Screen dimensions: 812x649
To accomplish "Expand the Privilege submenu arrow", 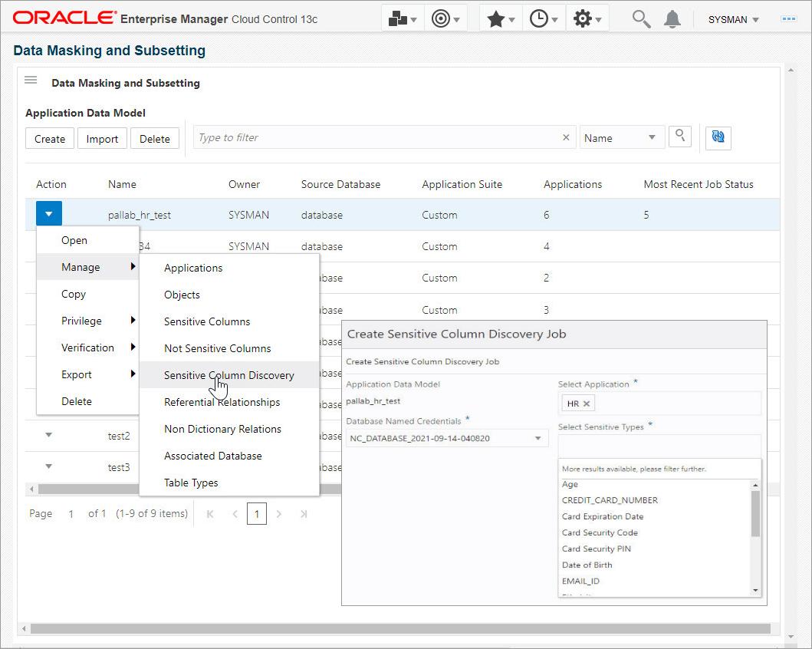I will [133, 320].
